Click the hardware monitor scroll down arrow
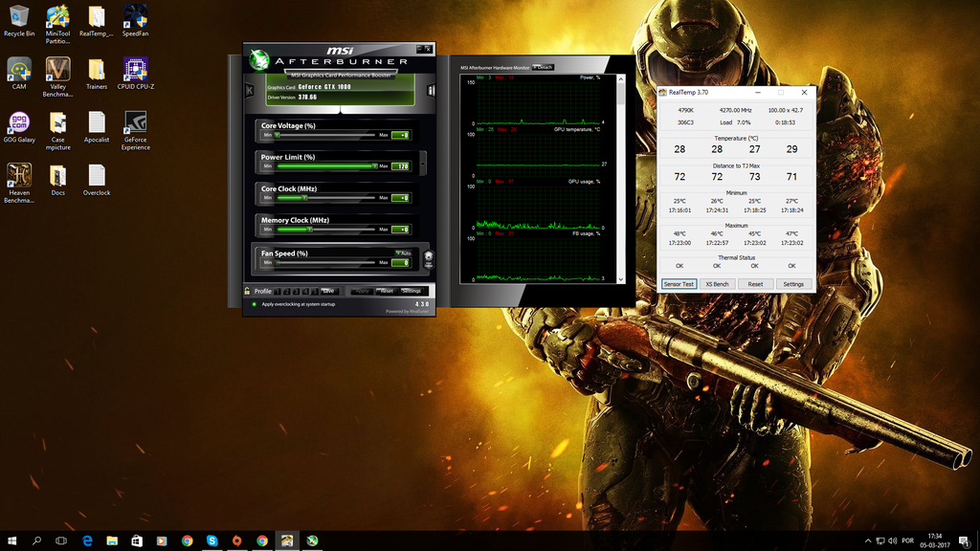Screen dimensions: 980x551 pos(620,279)
